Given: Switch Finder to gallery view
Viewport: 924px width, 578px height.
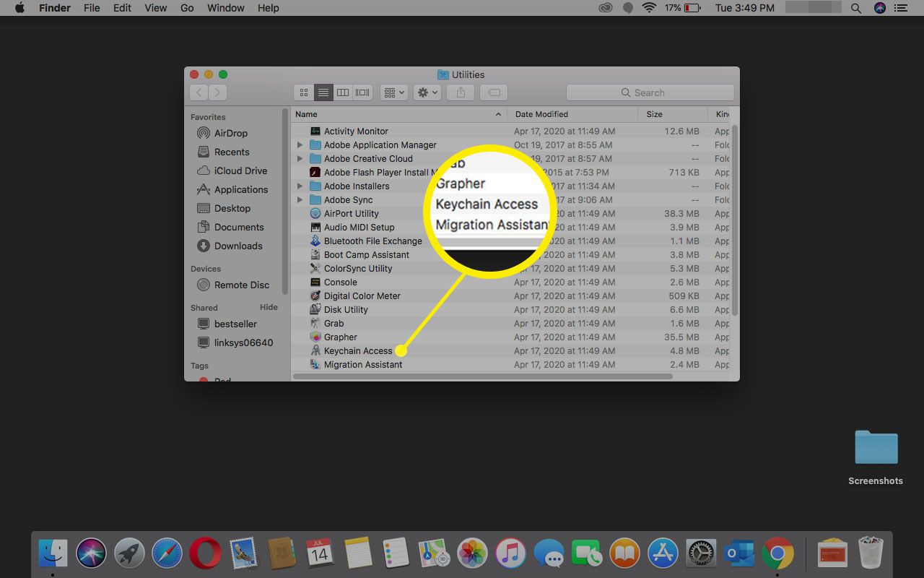Looking at the screenshot, I should pos(362,92).
